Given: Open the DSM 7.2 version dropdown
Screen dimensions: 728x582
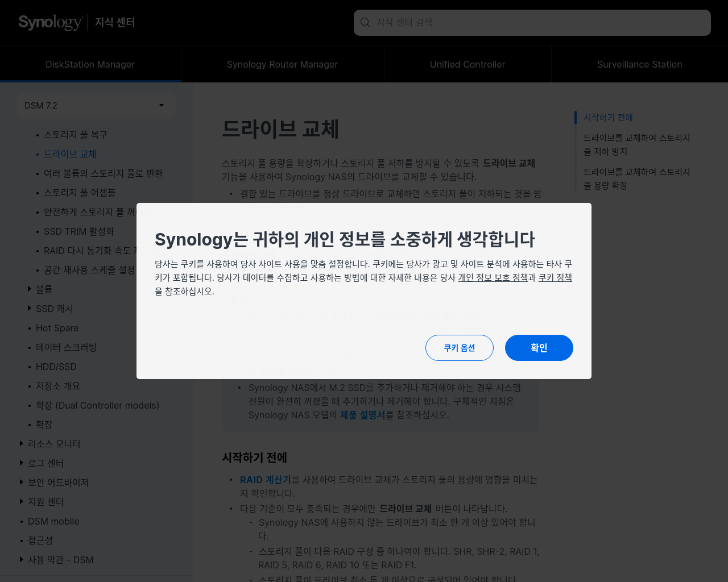Looking at the screenshot, I should [x=96, y=105].
